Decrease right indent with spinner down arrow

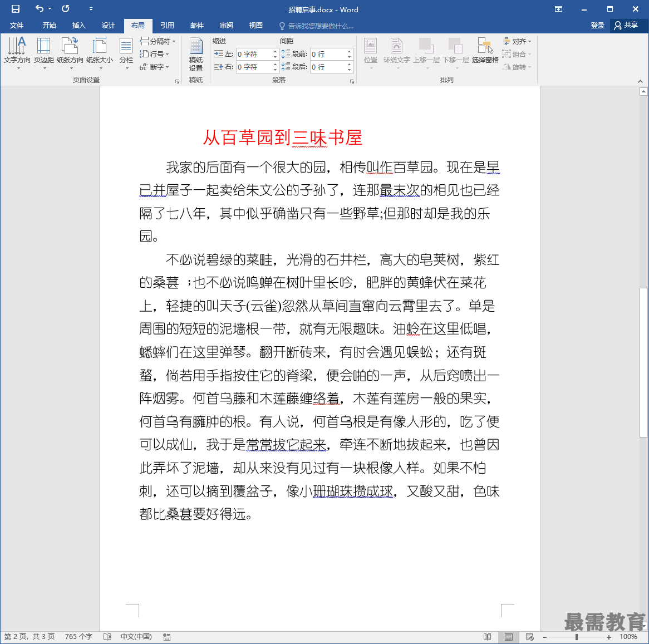coord(276,70)
